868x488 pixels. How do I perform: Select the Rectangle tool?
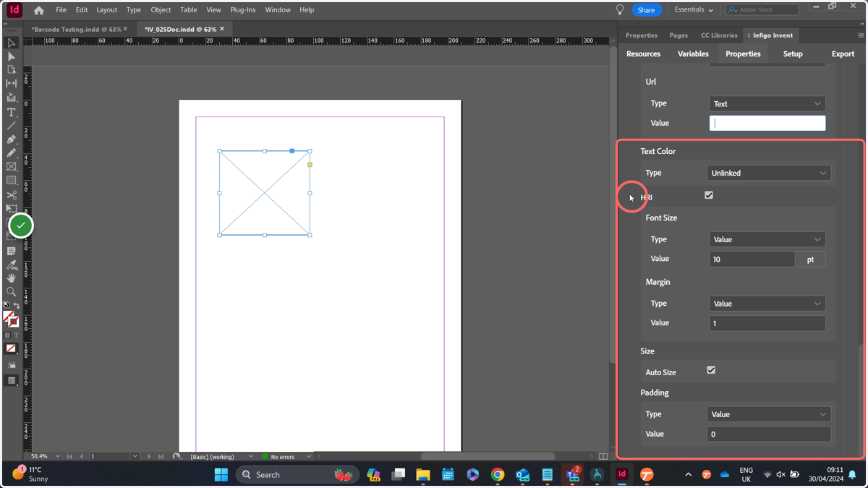coord(12,181)
